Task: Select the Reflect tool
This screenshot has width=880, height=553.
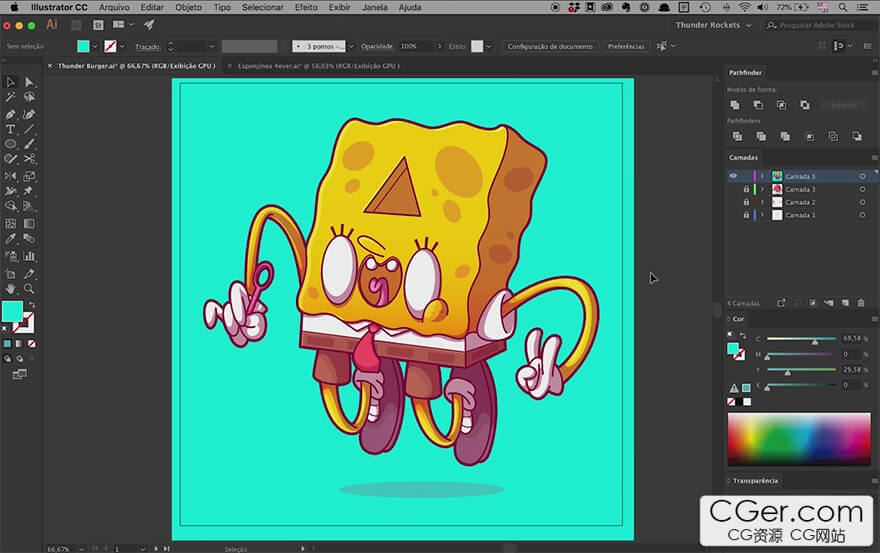Action: tap(10, 176)
